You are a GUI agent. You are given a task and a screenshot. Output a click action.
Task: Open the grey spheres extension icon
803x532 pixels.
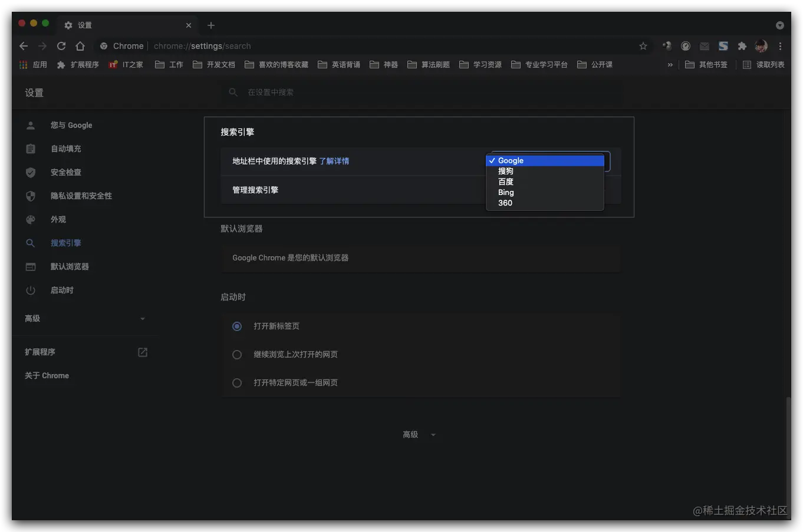pos(667,46)
